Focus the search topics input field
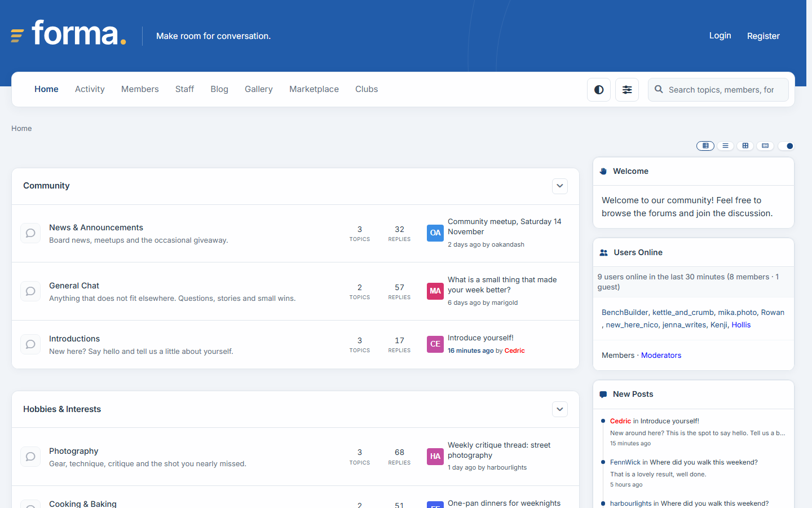Screen dimensions: 812x508 click(718, 90)
